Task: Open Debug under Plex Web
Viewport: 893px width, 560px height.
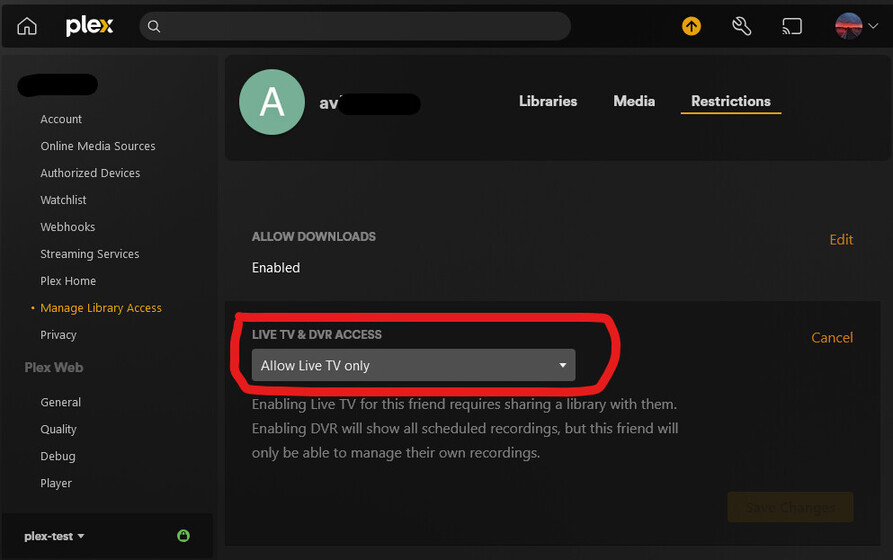Action: pyautogui.click(x=58, y=456)
